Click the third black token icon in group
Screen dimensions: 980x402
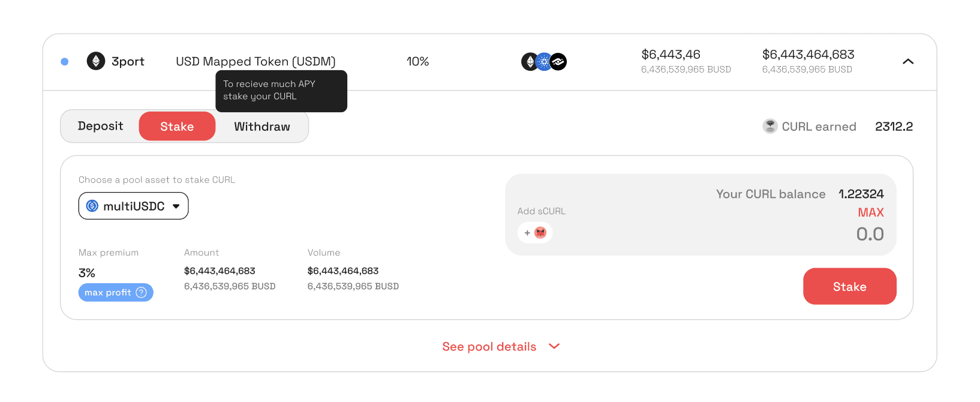(x=558, y=62)
